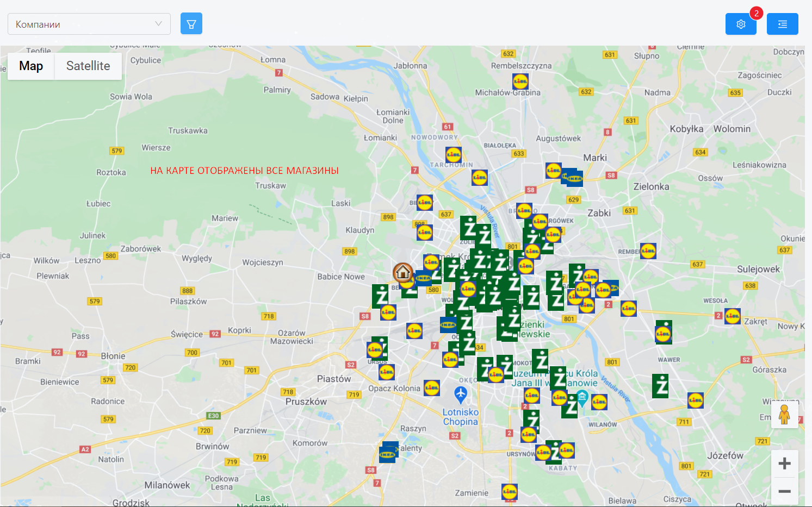
Task: Expand the Компании dropdown
Action: (x=89, y=24)
